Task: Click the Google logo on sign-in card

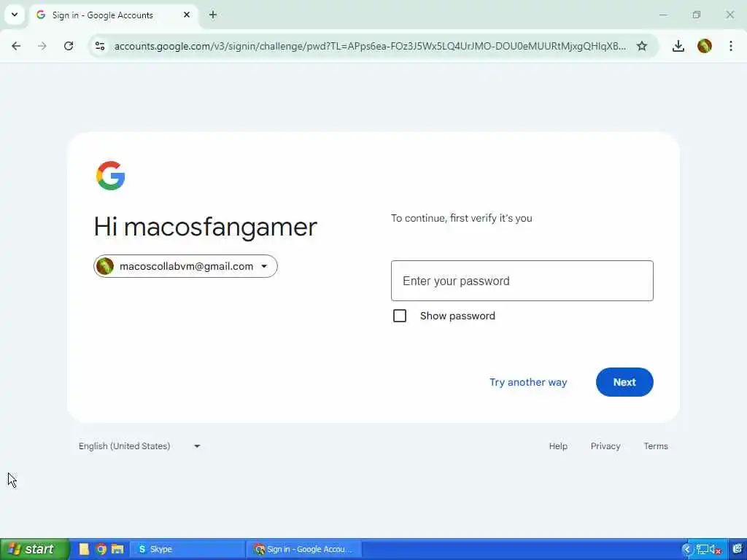Action: coord(111,176)
